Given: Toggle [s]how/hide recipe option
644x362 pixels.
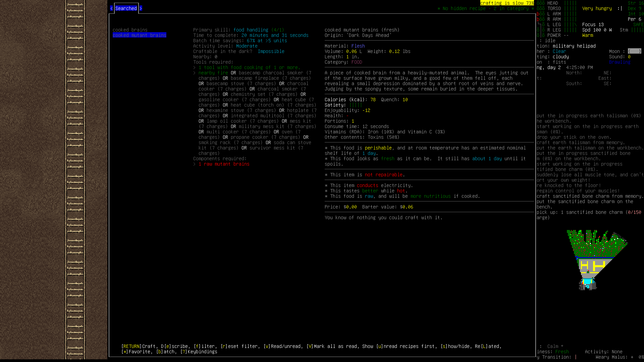Looking at the screenshot, I should click(455, 346).
